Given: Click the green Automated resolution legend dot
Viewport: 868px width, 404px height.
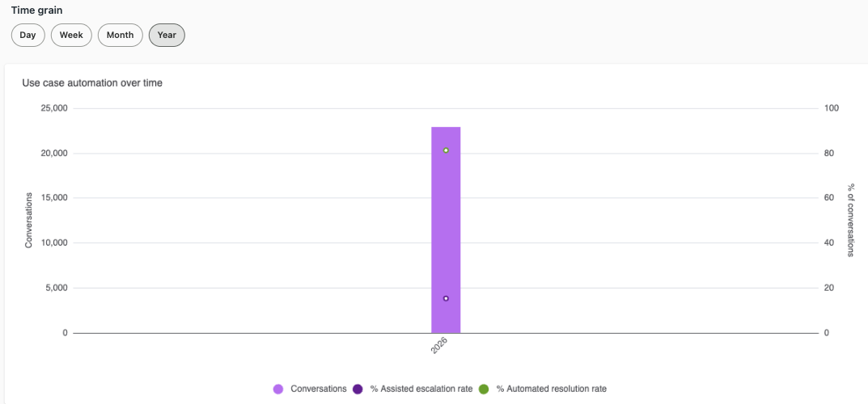Looking at the screenshot, I should pos(484,389).
